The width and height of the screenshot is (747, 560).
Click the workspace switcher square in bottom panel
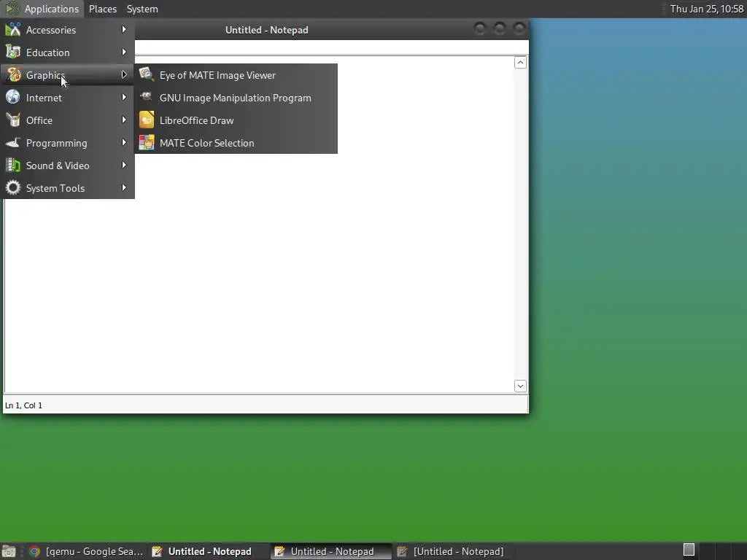point(689,550)
